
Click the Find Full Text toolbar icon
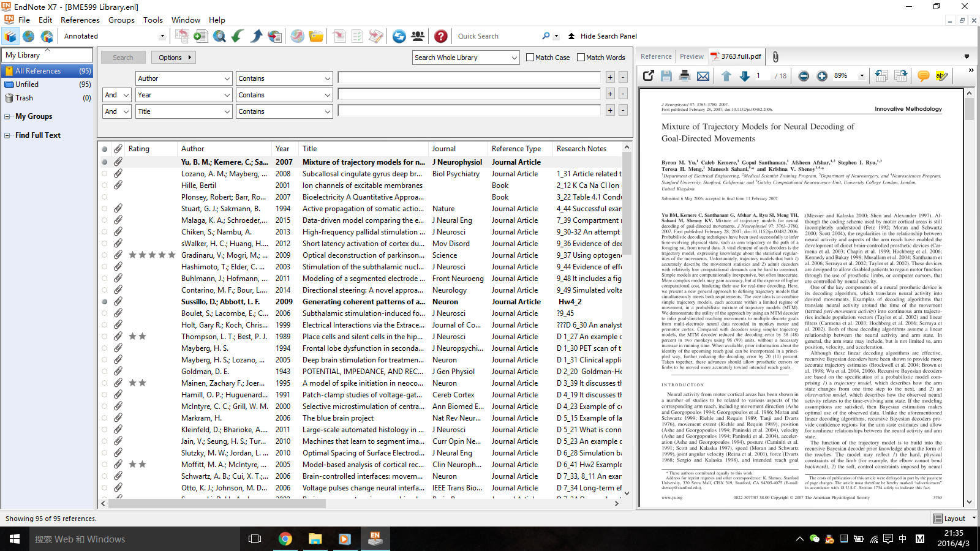[275, 36]
